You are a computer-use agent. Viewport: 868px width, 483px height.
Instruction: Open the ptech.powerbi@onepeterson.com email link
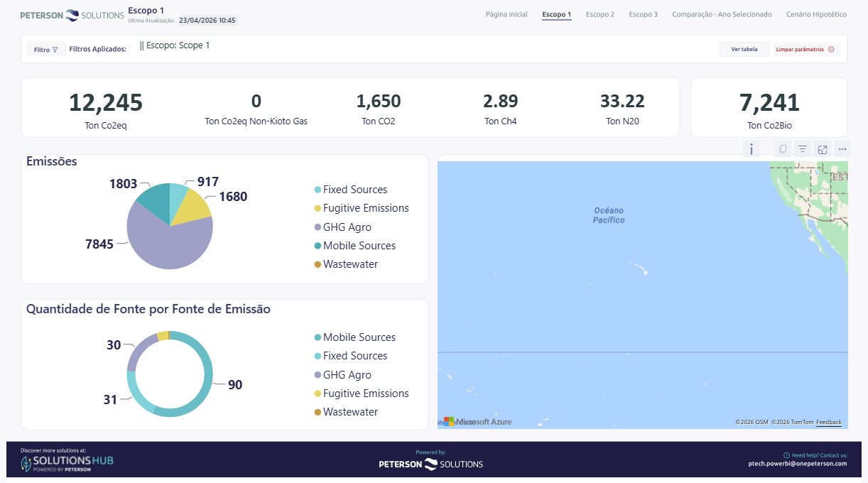[798, 463]
